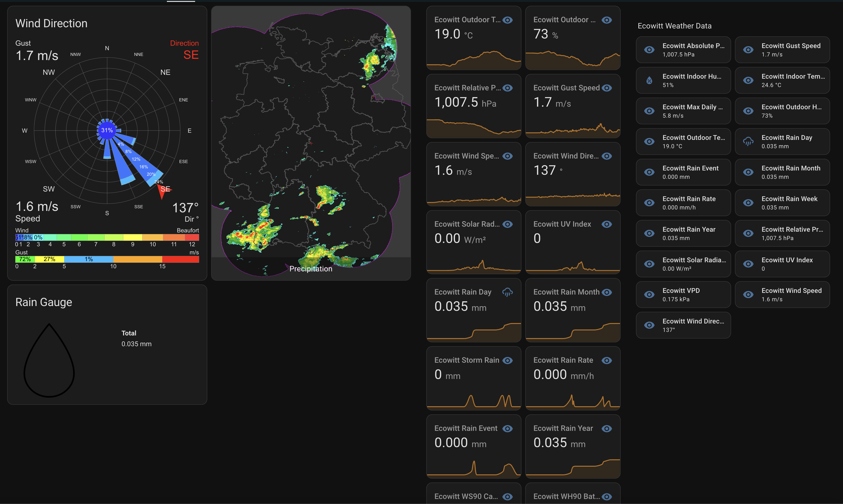Image resolution: width=843 pixels, height=504 pixels.
Task: Click eye icon on Ecowitt UV Index graph card
Action: (x=607, y=224)
